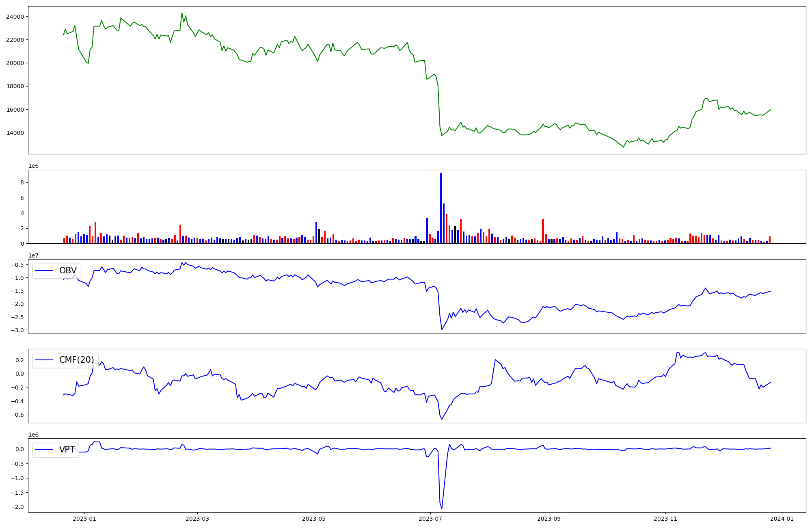This screenshot has width=812, height=528.
Task: Click the lowest point of CMF line
Action: 442,419
